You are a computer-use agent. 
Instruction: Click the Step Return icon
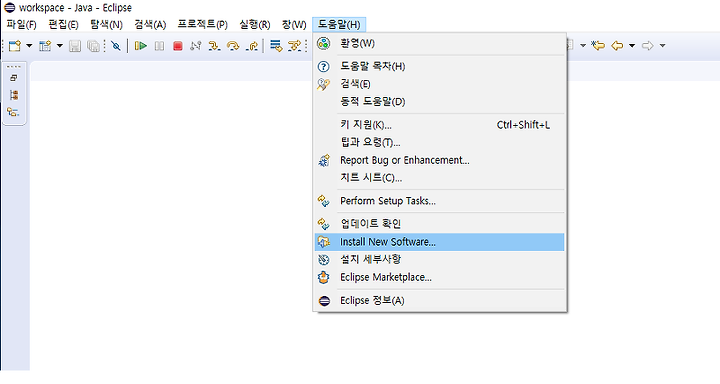252,45
